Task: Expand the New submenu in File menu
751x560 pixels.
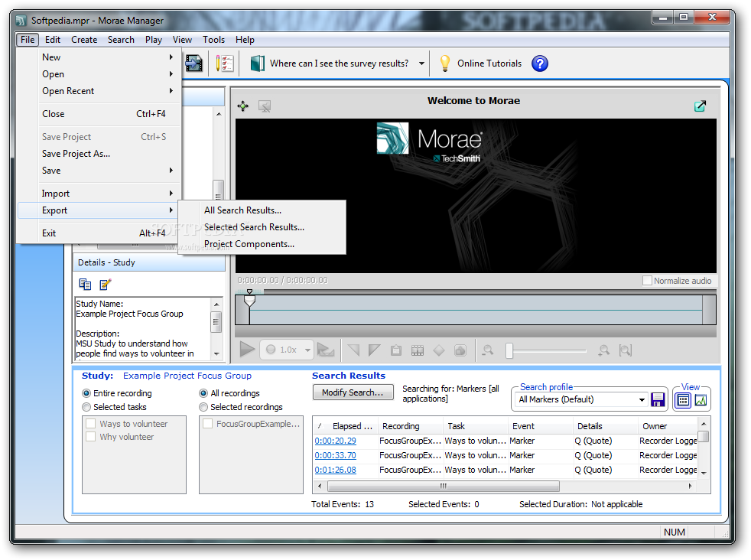Action: (x=99, y=57)
